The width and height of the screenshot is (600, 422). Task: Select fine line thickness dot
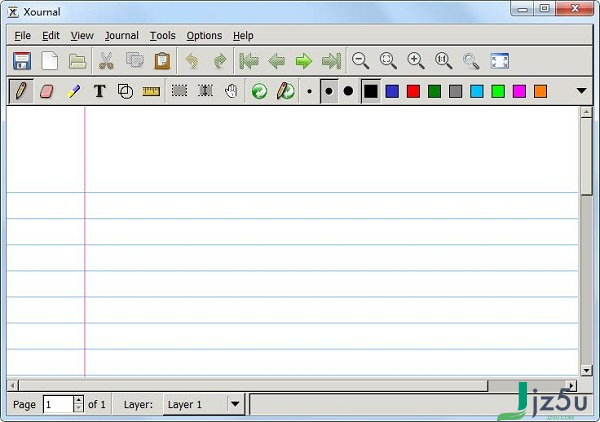tap(310, 91)
